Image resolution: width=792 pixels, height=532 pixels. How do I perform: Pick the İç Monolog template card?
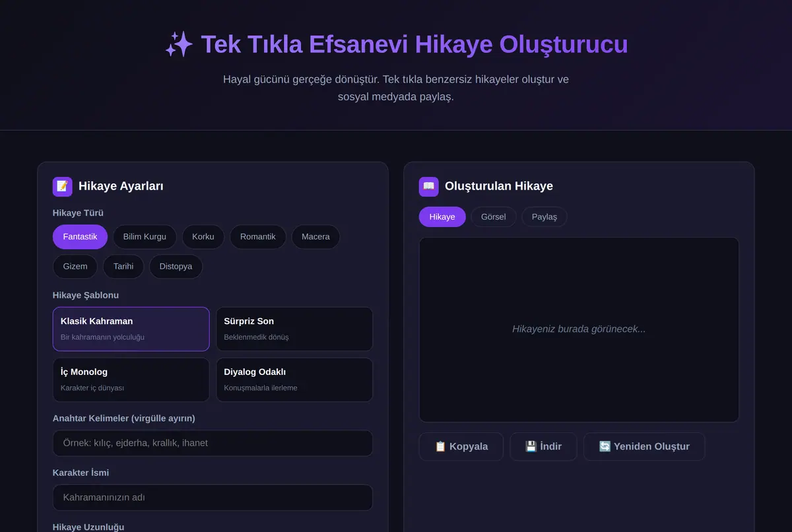coord(131,380)
